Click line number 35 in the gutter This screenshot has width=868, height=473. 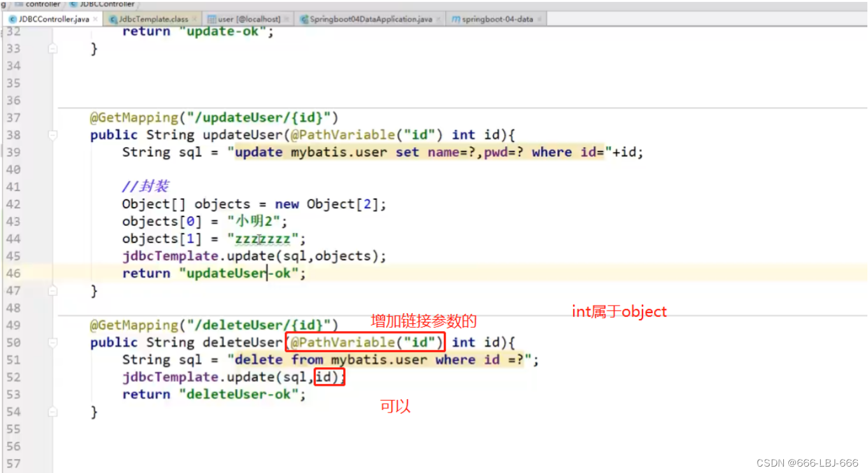click(13, 83)
